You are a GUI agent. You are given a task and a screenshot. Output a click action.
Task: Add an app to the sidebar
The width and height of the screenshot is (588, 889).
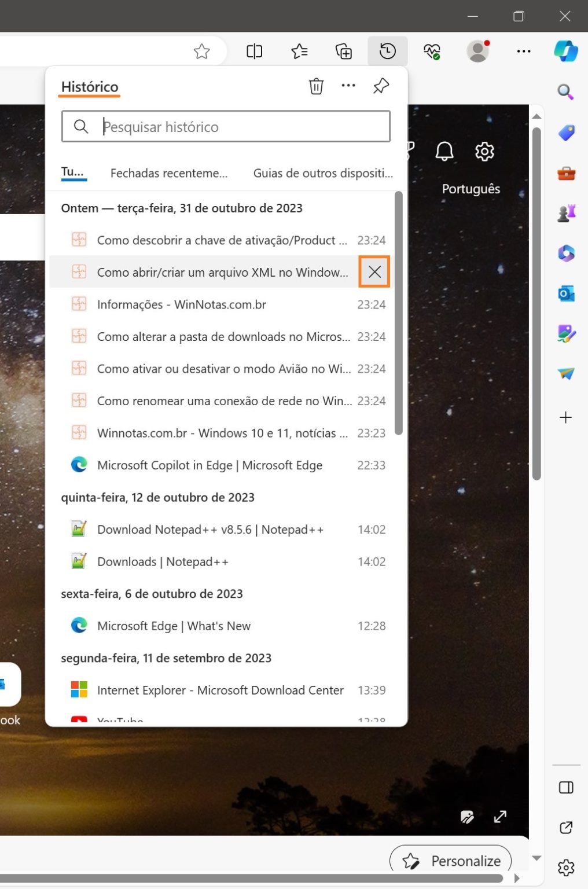pyautogui.click(x=566, y=417)
